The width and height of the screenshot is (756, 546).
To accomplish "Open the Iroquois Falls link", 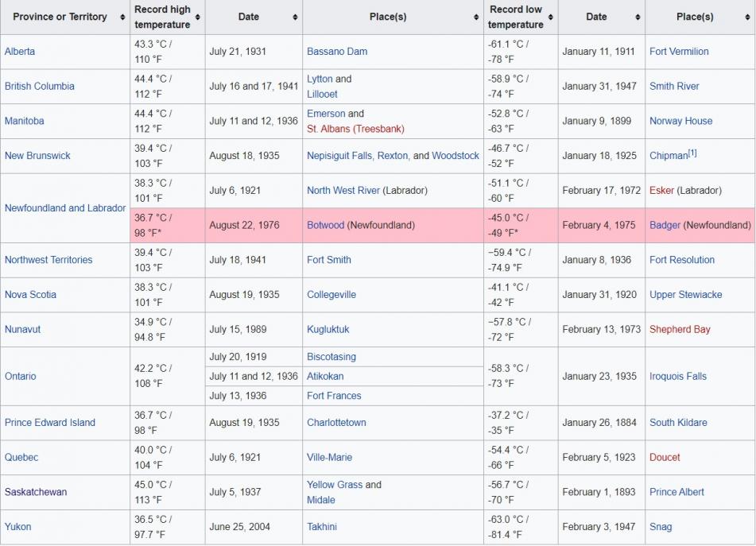I will [678, 377].
